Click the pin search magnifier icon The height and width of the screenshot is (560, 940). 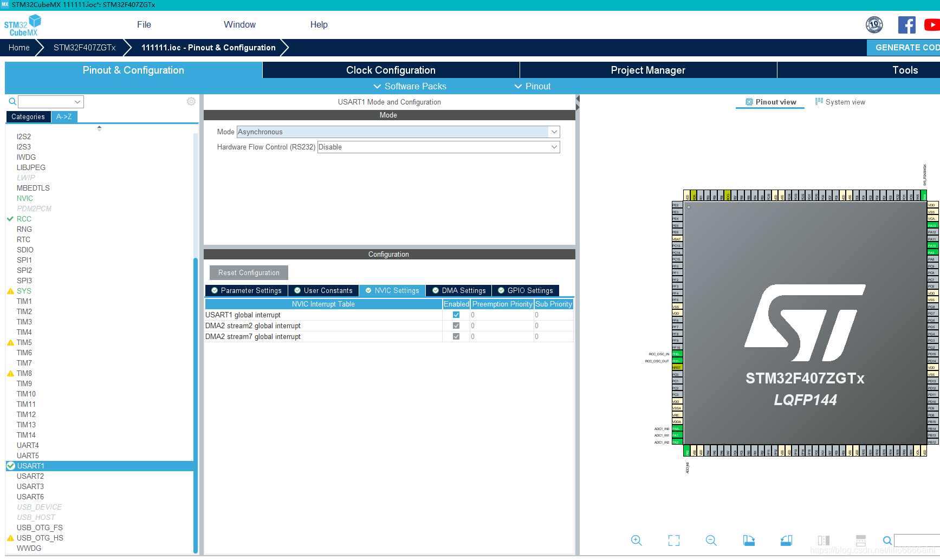click(887, 541)
